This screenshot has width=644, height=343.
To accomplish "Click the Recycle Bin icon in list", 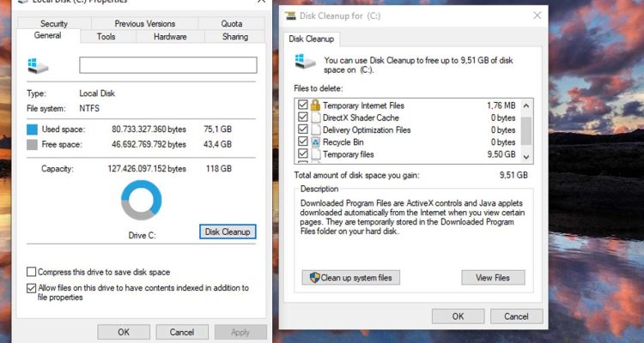I will pos(315,142).
